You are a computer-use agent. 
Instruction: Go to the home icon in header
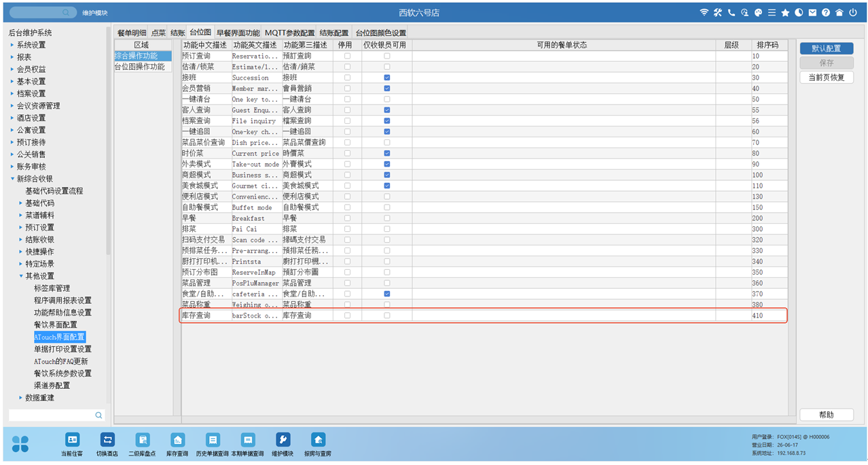[x=839, y=12]
